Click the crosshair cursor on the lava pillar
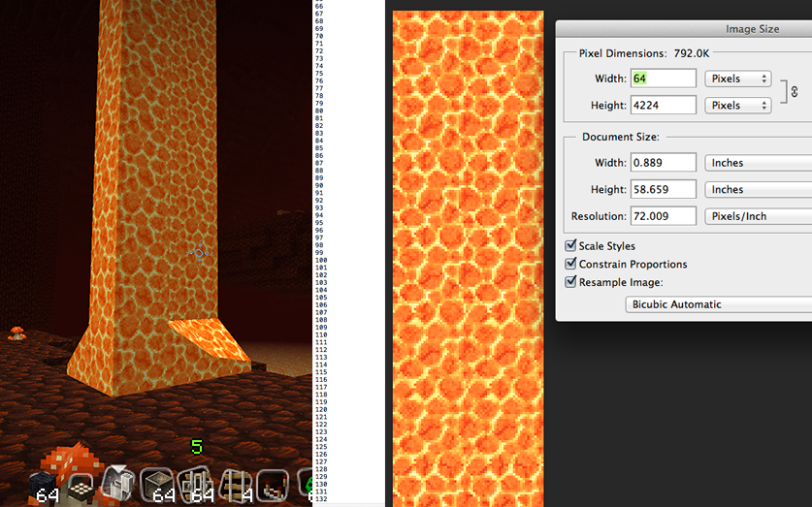This screenshot has height=507, width=812. coord(200,253)
